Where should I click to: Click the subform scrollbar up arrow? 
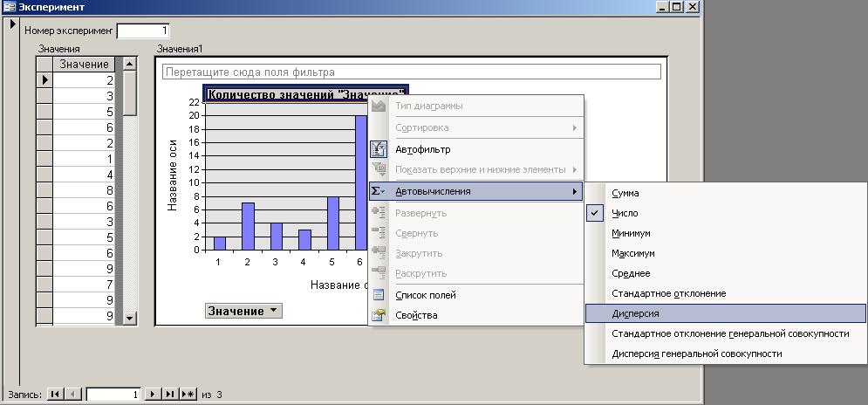point(129,64)
